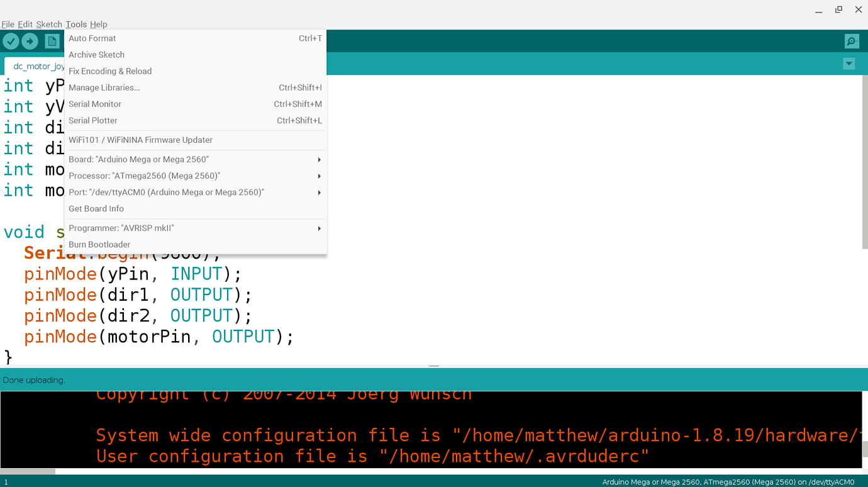The height and width of the screenshot is (487, 868).
Task: Click the Upload (arrow) toolbar icon
Action: (x=30, y=41)
